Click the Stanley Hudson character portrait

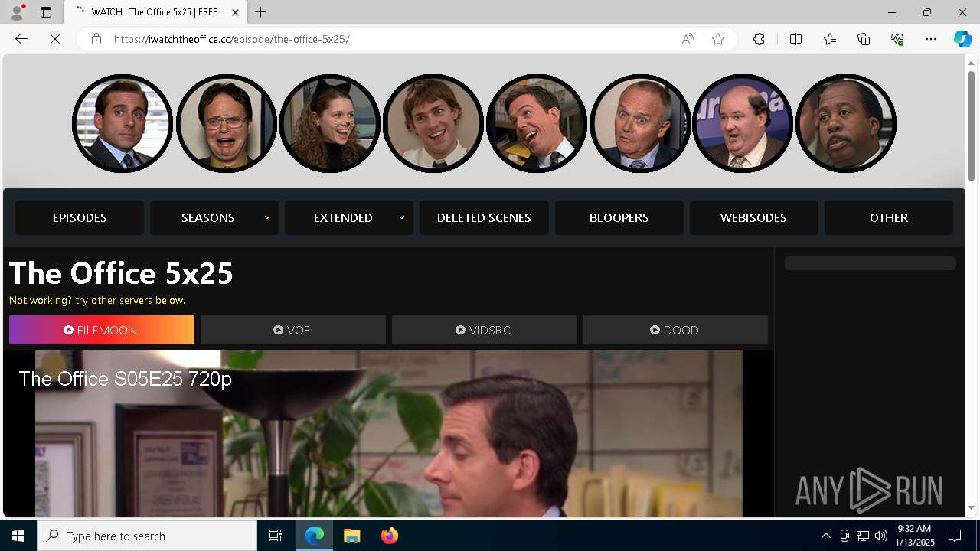pyautogui.click(x=846, y=123)
